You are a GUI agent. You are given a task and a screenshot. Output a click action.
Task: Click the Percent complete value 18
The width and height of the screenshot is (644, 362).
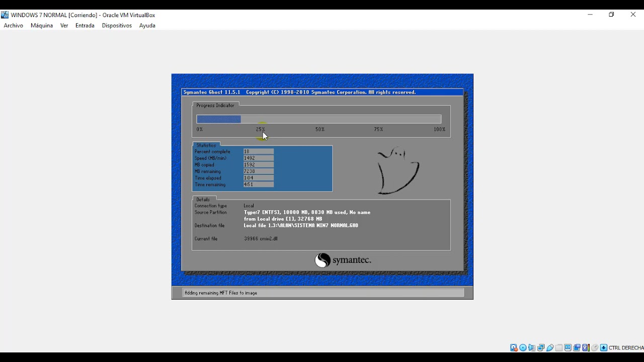point(259,152)
